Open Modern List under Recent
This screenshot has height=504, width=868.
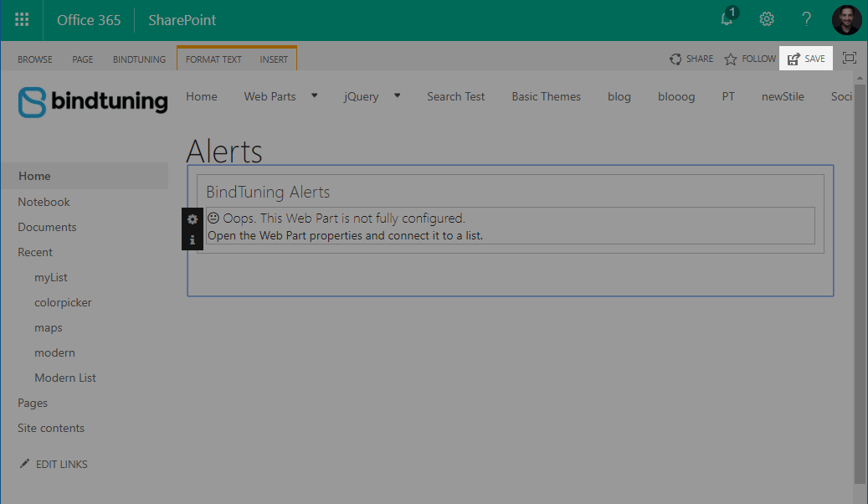(65, 378)
